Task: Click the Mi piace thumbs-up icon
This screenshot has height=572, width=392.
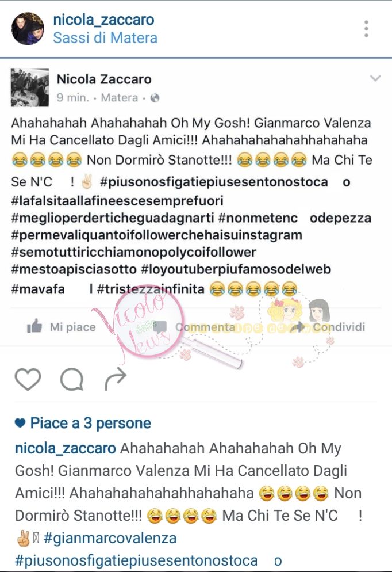Action: coord(34,326)
